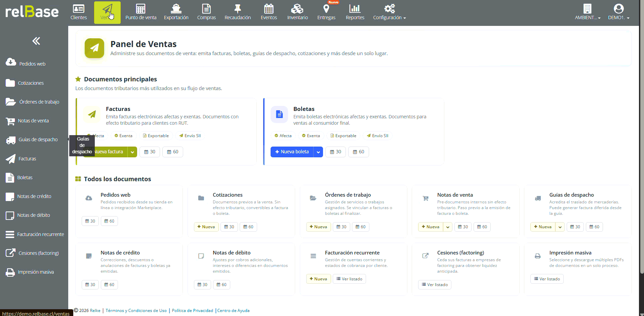Open Ver listado for Cesiones (factoring)
The image size is (644, 316).
(x=435, y=285)
